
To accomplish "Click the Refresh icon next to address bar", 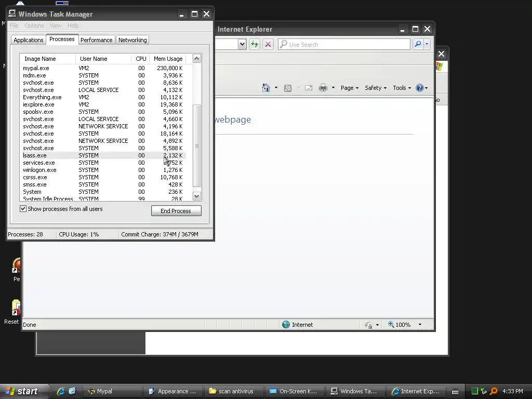I will coord(255,44).
